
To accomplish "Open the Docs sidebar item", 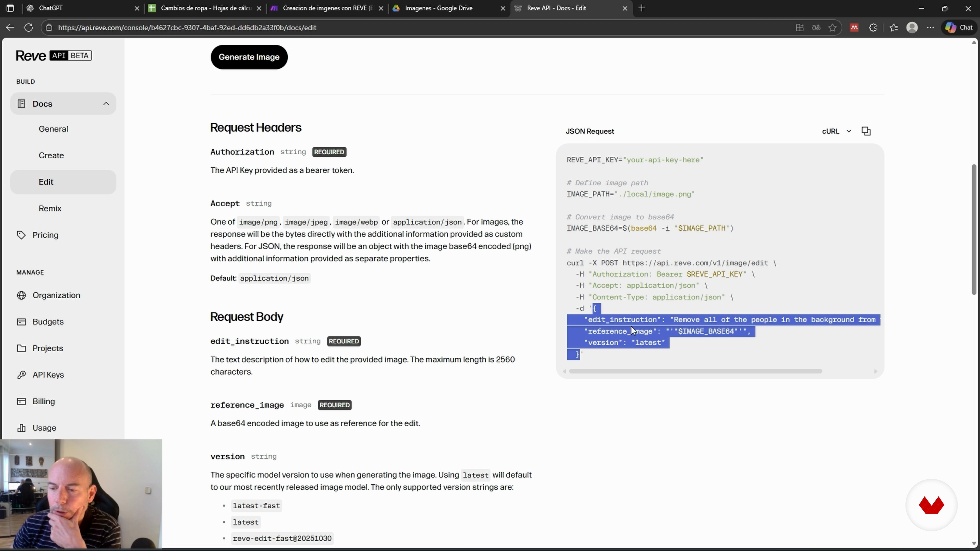I will pyautogui.click(x=63, y=104).
